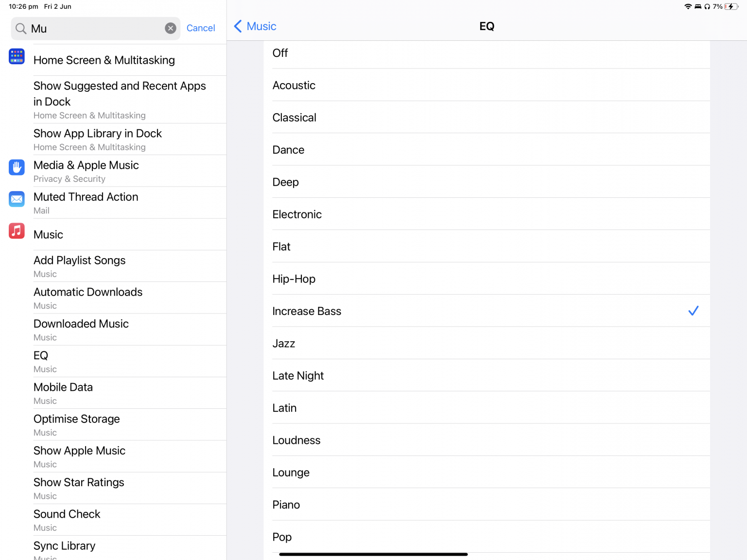Open Show Apple Music result
The width and height of the screenshot is (747, 560).
pyautogui.click(x=113, y=456)
